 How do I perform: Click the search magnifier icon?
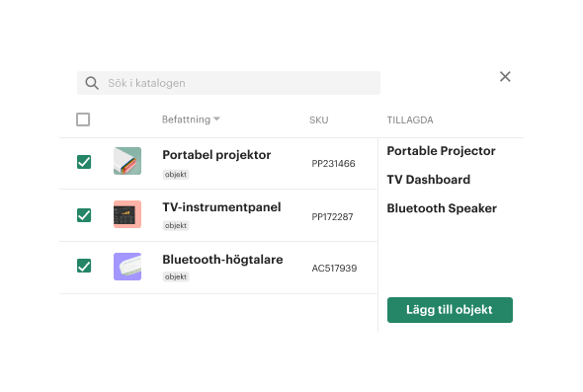92,83
